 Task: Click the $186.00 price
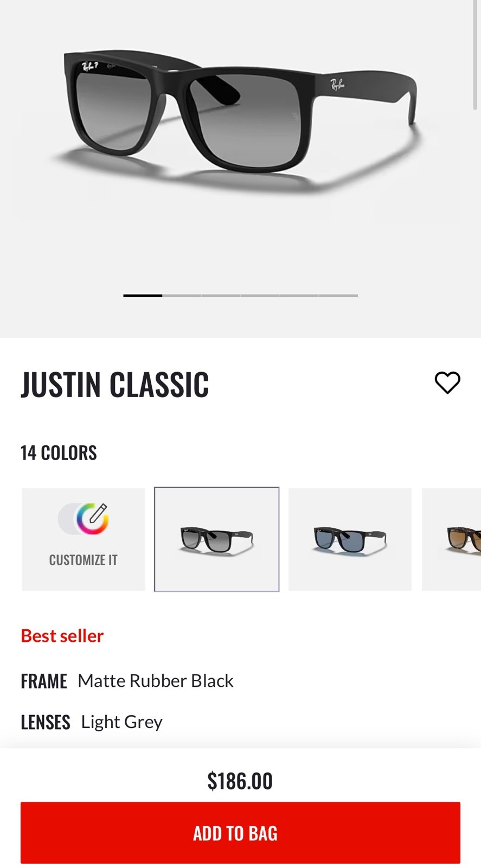point(240,781)
